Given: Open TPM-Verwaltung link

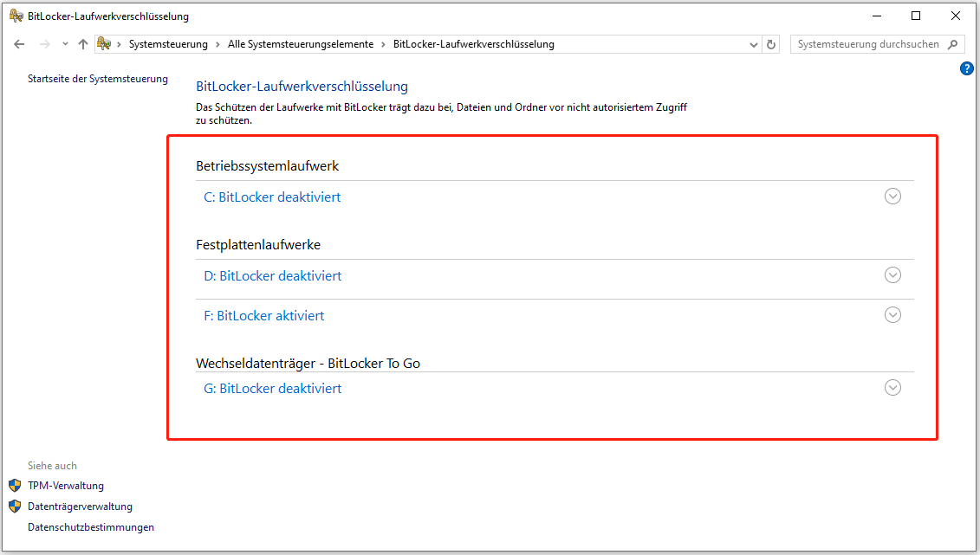Looking at the screenshot, I should pos(66,486).
